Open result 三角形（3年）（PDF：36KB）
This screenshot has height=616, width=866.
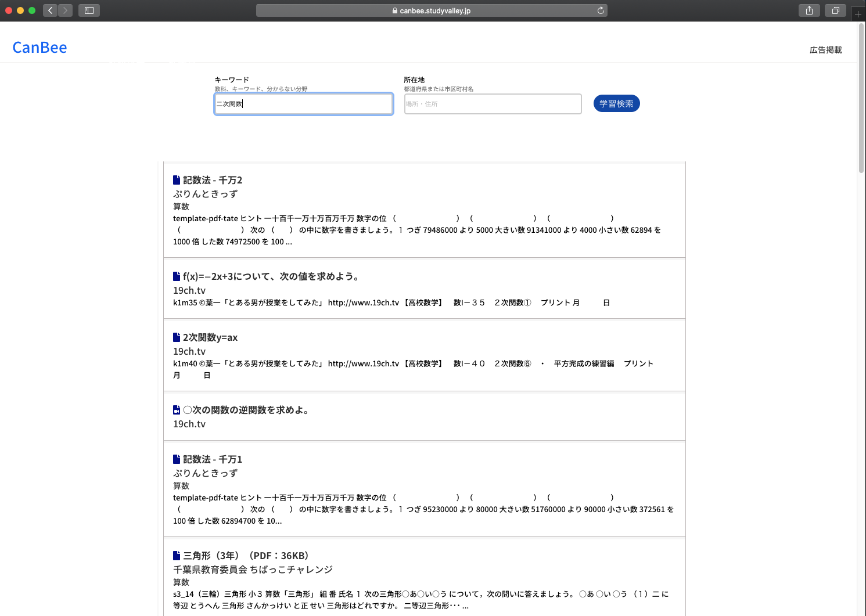247,556
